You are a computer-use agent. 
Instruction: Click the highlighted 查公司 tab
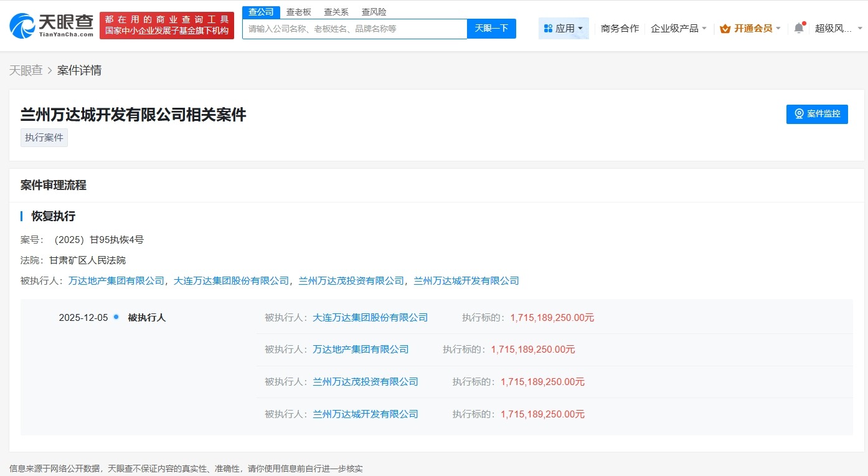(261, 11)
